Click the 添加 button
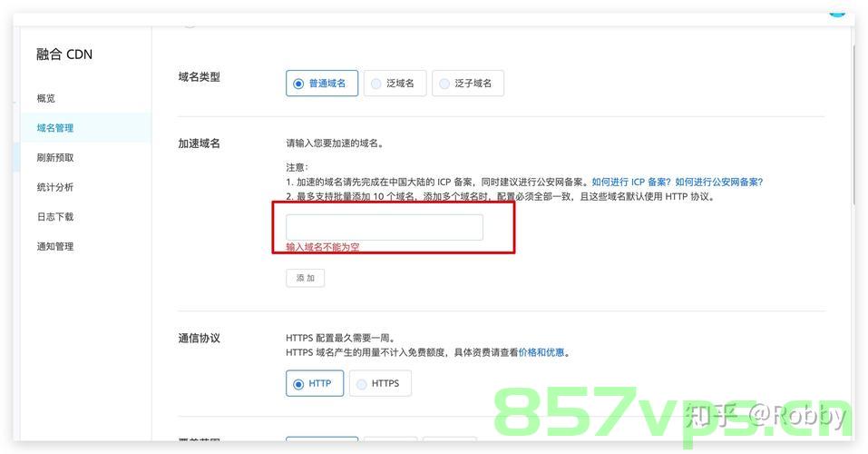Screen dimensions: 868x454 305,278
